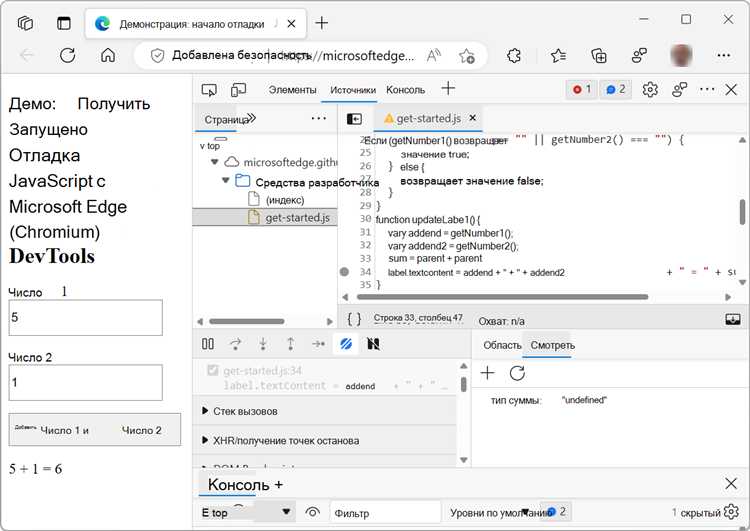
Task: Step to next statement
Action: 319,344
